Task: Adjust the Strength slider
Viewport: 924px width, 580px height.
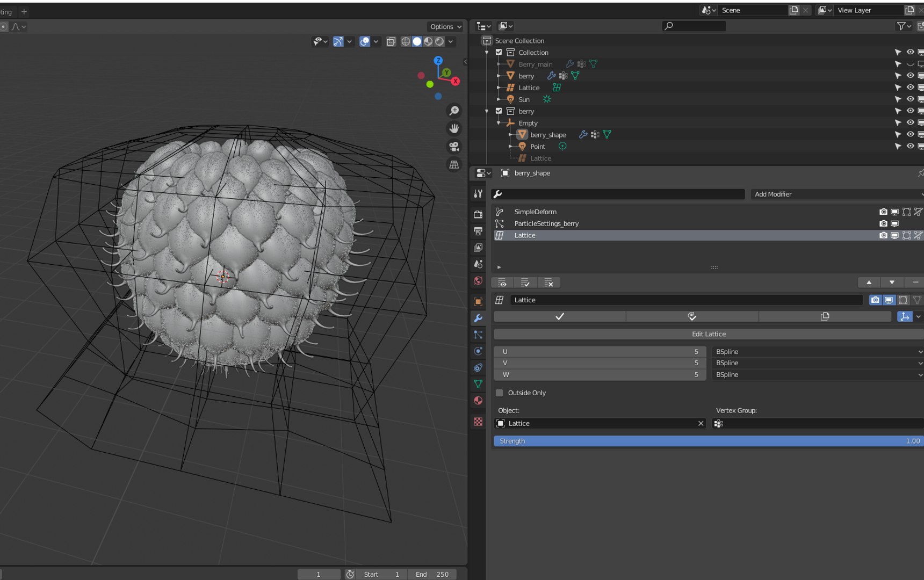Action: (709, 441)
